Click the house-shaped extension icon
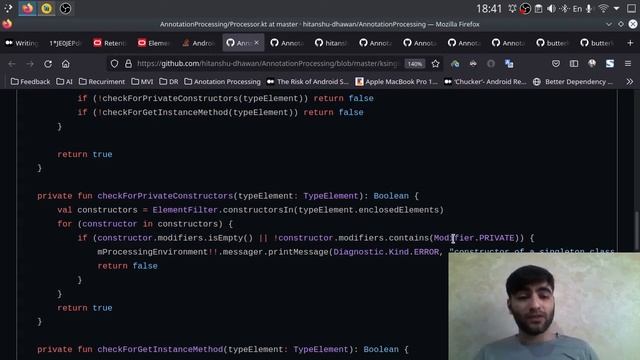 pos(455,64)
